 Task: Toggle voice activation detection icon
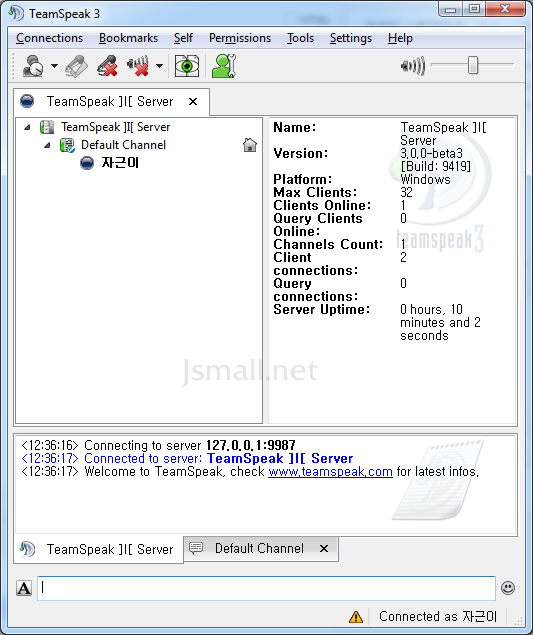pos(76,66)
